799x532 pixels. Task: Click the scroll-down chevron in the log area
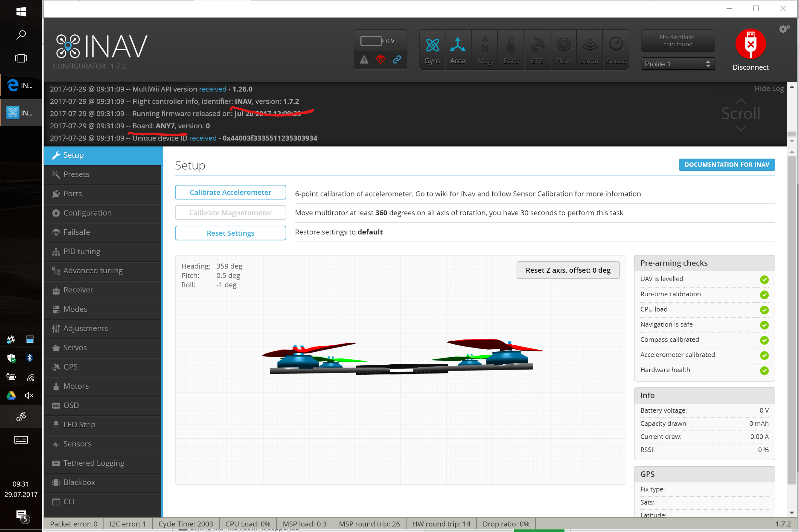[x=740, y=128]
